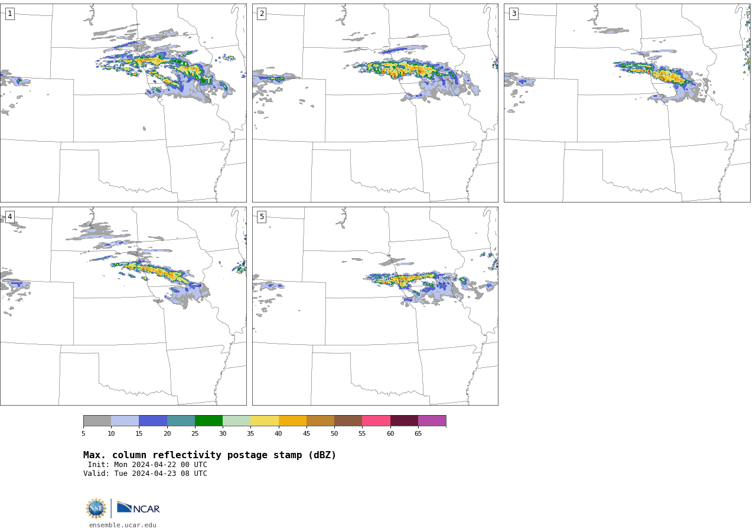The image size is (756, 532).
Task: Open ensemble member 4 reflectivity map
Action: coord(123,306)
